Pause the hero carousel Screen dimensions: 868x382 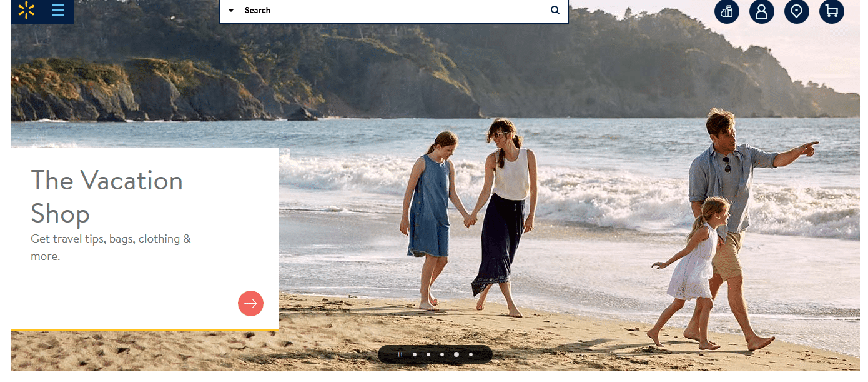point(400,354)
